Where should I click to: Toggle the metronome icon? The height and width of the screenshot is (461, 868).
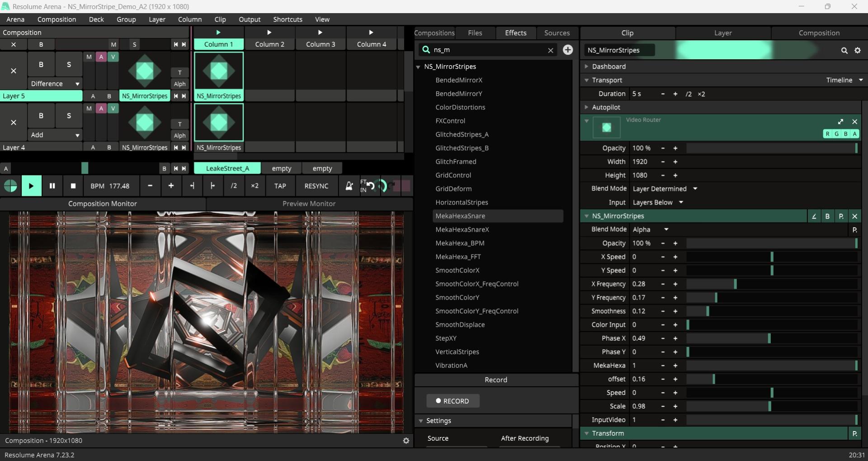tap(349, 186)
